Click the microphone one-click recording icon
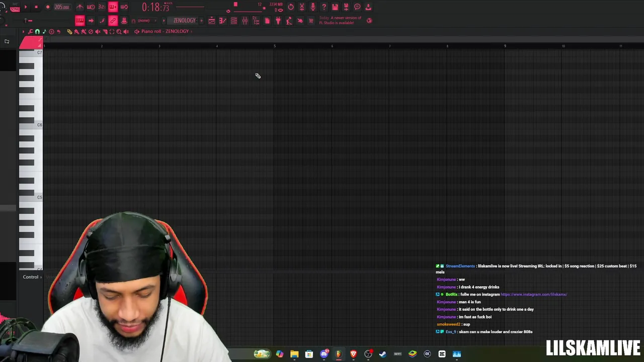644x362 pixels. (313, 7)
